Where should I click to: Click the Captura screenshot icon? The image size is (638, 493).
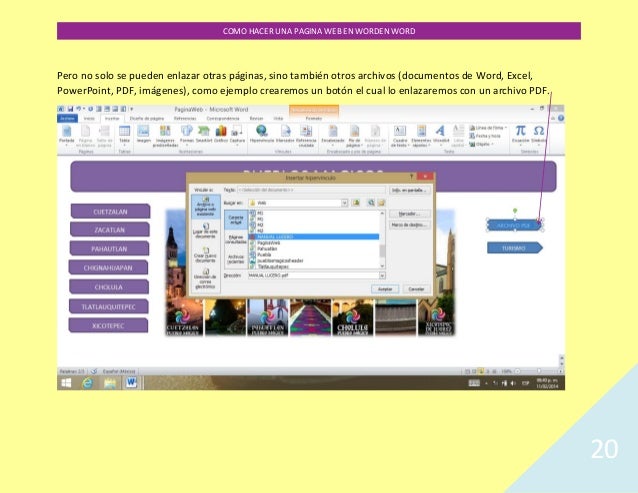pyautogui.click(x=237, y=131)
